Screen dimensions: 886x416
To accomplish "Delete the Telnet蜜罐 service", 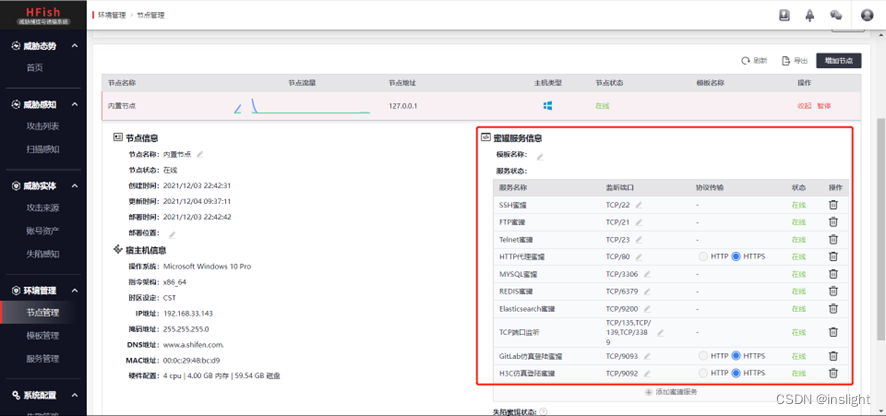I will click(833, 239).
